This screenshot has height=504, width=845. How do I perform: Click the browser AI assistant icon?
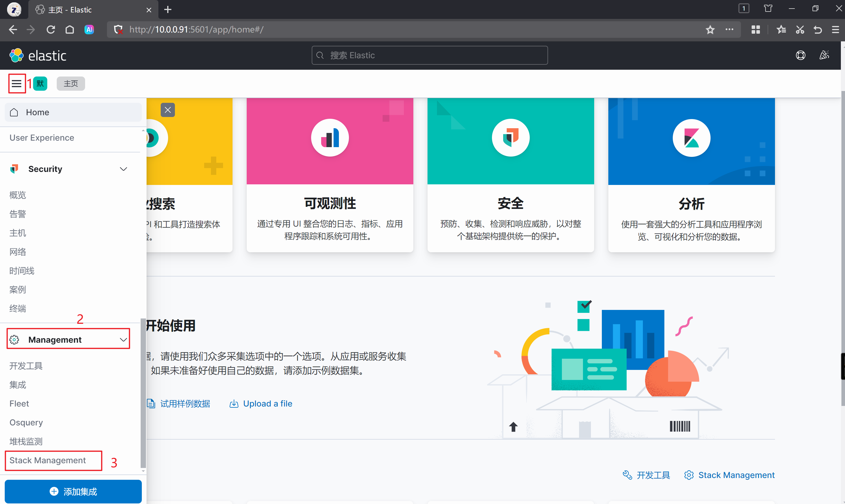pyautogui.click(x=89, y=30)
